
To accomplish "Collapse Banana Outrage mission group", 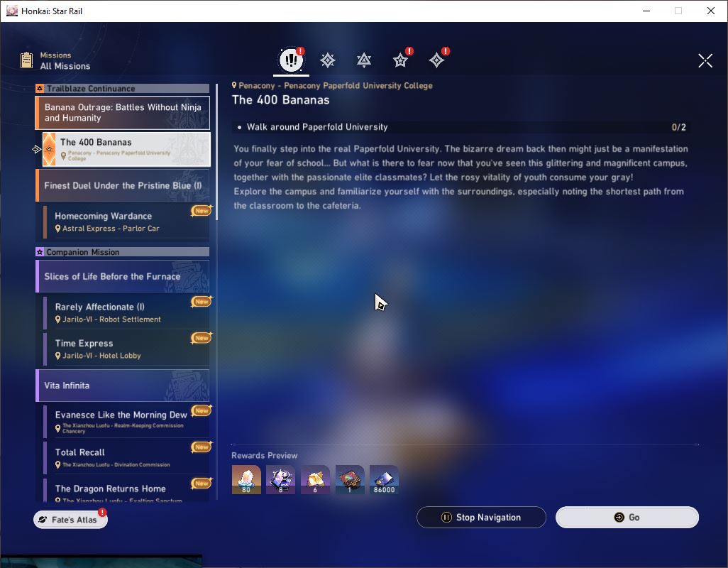I will tap(123, 113).
